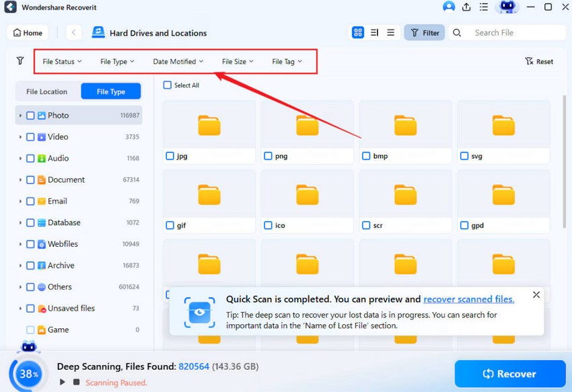Viewport: 572px width, 392px height.
Task: Switch to grid thumbnail view
Action: (x=358, y=32)
